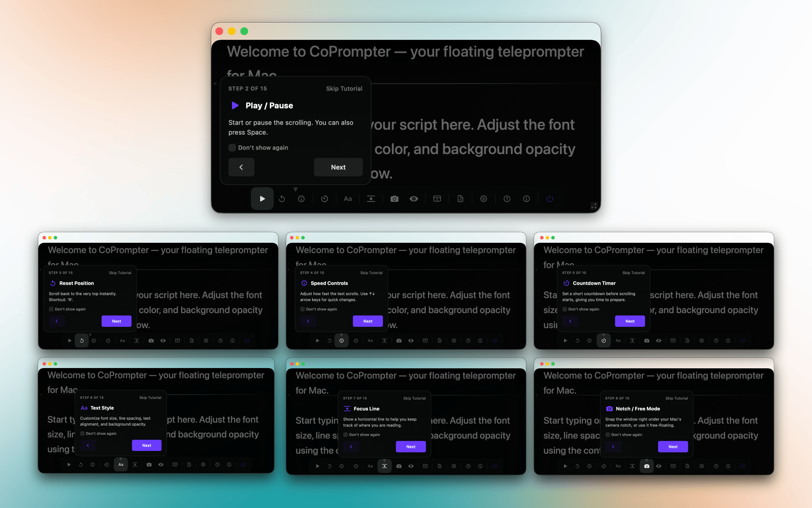This screenshot has height=508, width=812.
Task: Click Next in the Play / Pause popup
Action: click(338, 167)
